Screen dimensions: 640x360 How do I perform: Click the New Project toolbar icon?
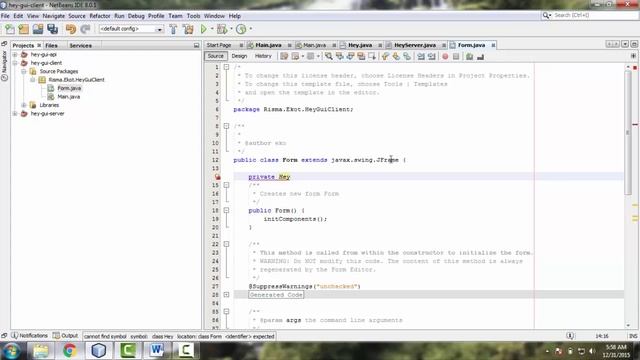pyautogui.click(x=24, y=29)
